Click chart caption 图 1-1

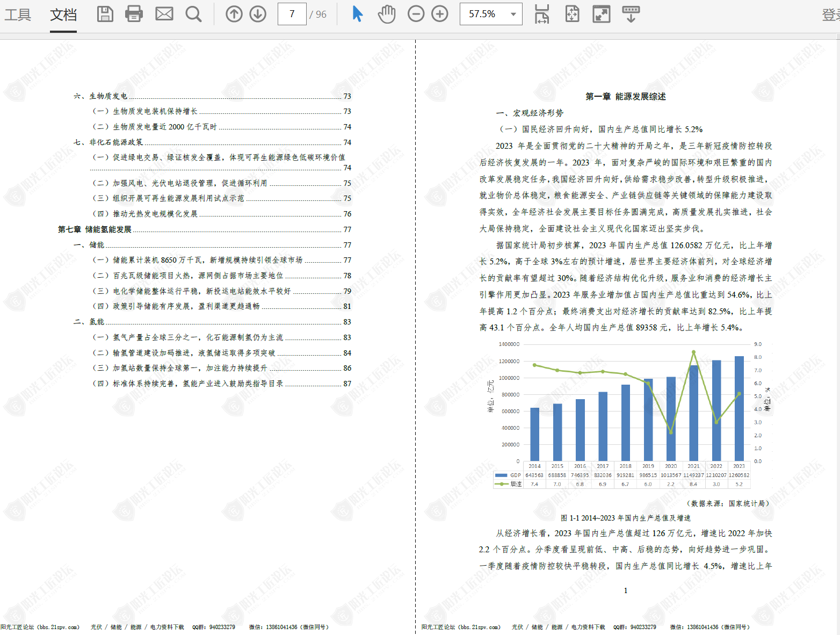[x=626, y=518]
